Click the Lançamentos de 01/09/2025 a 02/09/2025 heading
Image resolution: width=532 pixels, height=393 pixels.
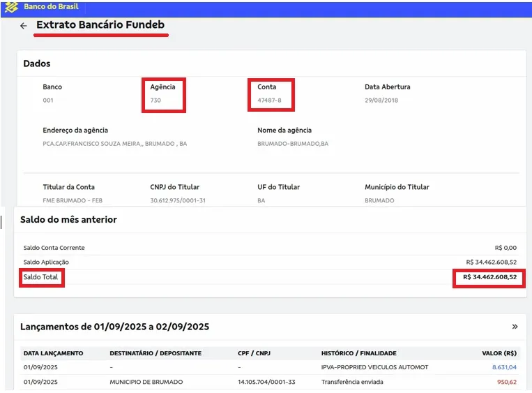click(114, 327)
